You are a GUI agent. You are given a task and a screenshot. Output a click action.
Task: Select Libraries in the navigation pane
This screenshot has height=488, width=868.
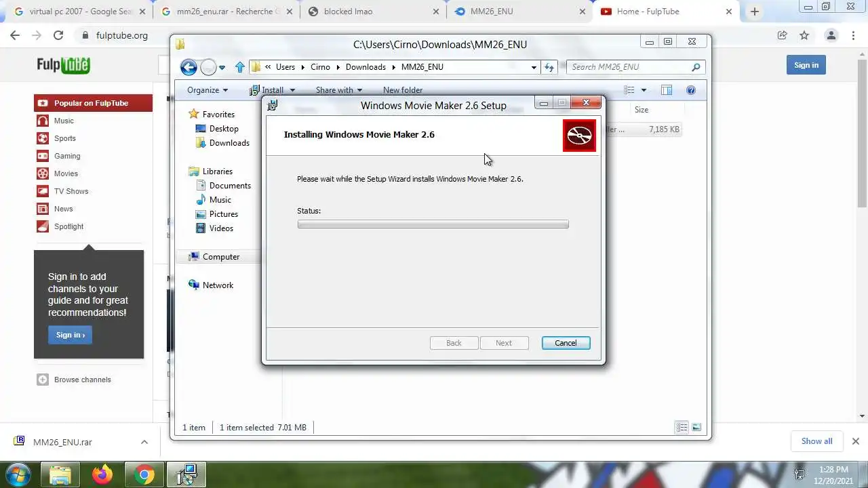click(217, 171)
